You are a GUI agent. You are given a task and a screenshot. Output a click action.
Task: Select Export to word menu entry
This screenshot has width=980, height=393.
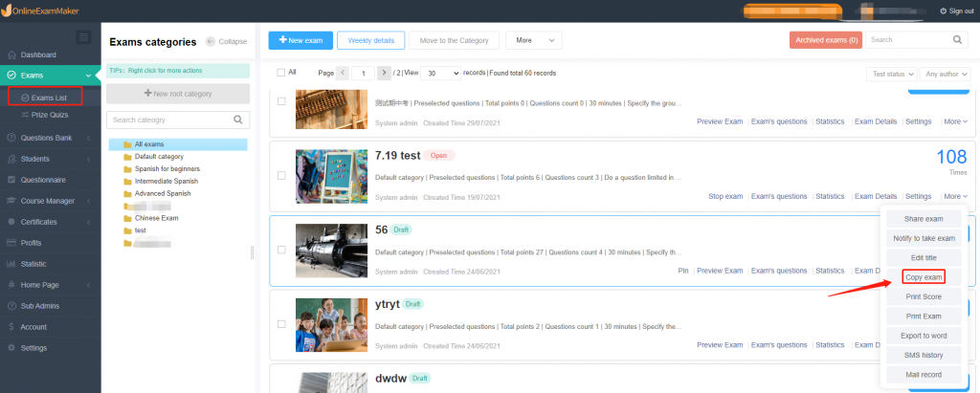click(x=924, y=336)
